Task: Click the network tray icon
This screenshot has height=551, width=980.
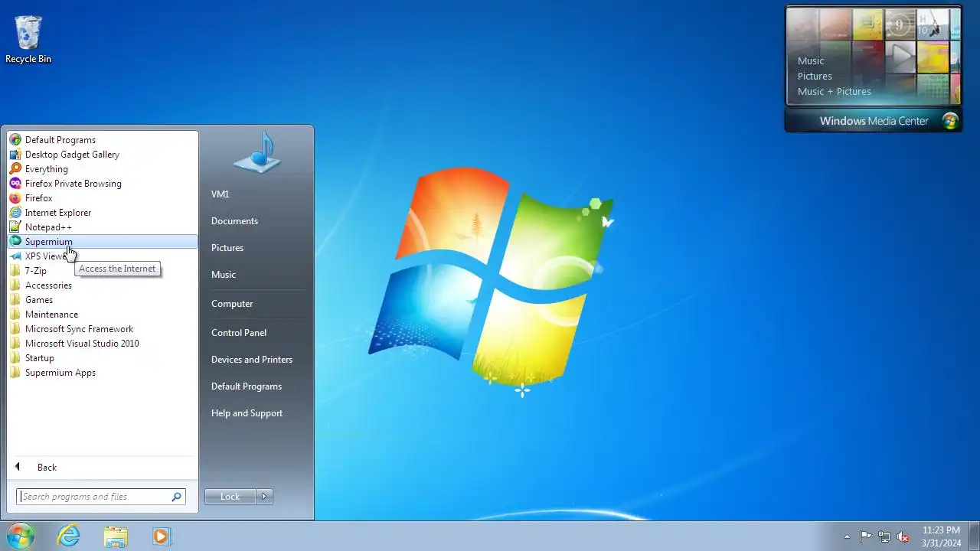Action: coord(884,536)
